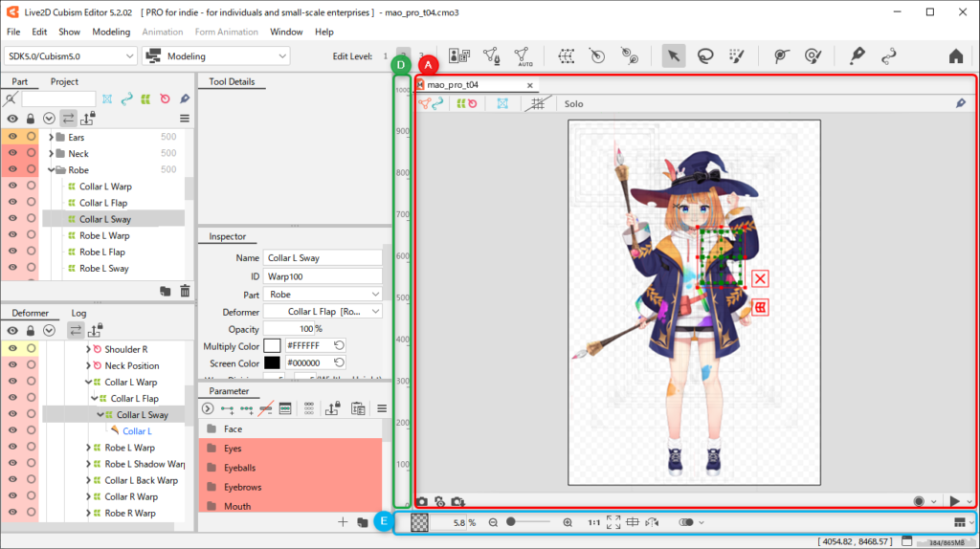The height and width of the screenshot is (549, 980).
Task: Open the Modeling menu
Action: click(111, 32)
